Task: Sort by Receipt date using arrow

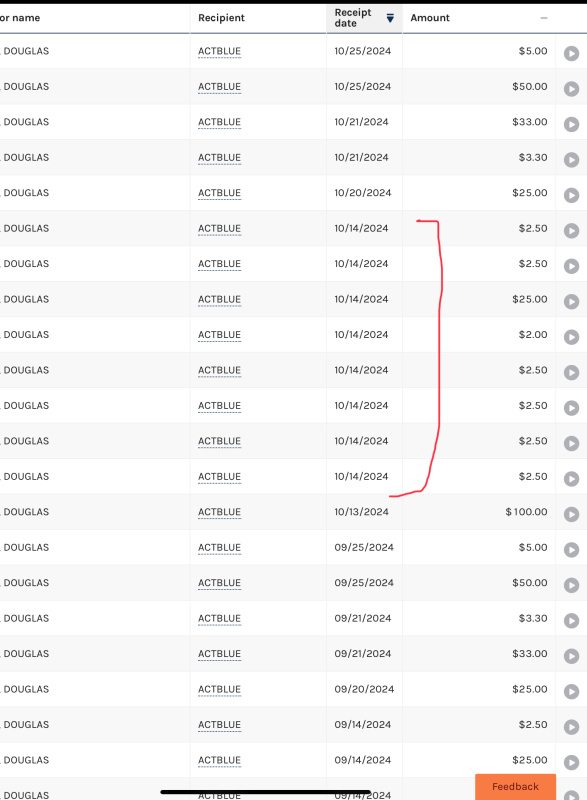Action: click(x=390, y=18)
